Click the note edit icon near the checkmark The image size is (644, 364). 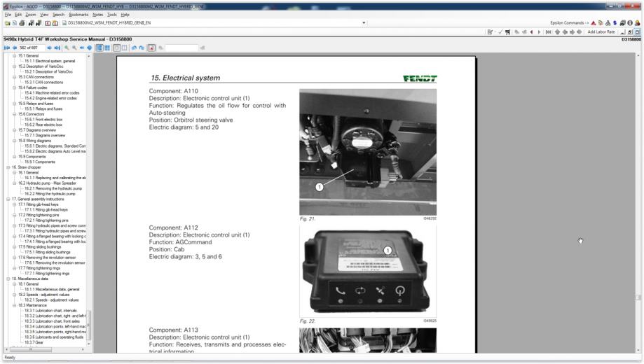coord(490,32)
